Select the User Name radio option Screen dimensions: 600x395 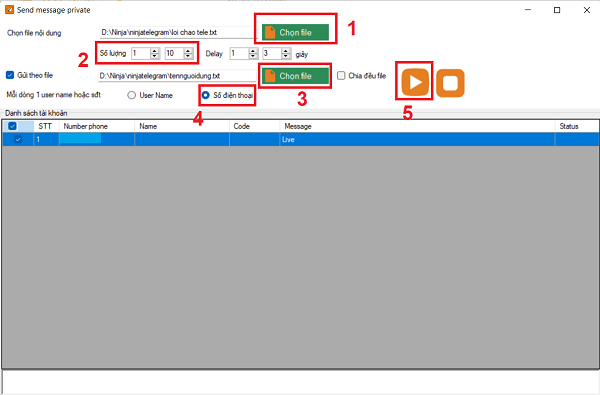pos(132,95)
